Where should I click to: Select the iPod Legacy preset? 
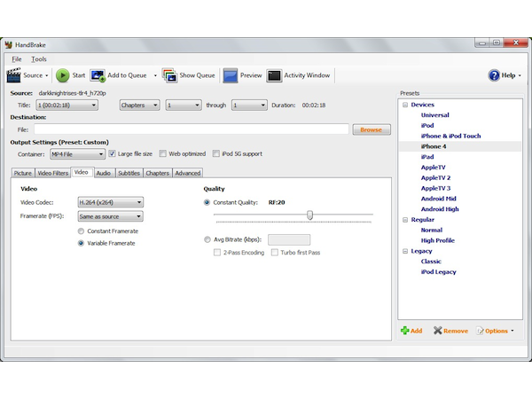point(438,272)
